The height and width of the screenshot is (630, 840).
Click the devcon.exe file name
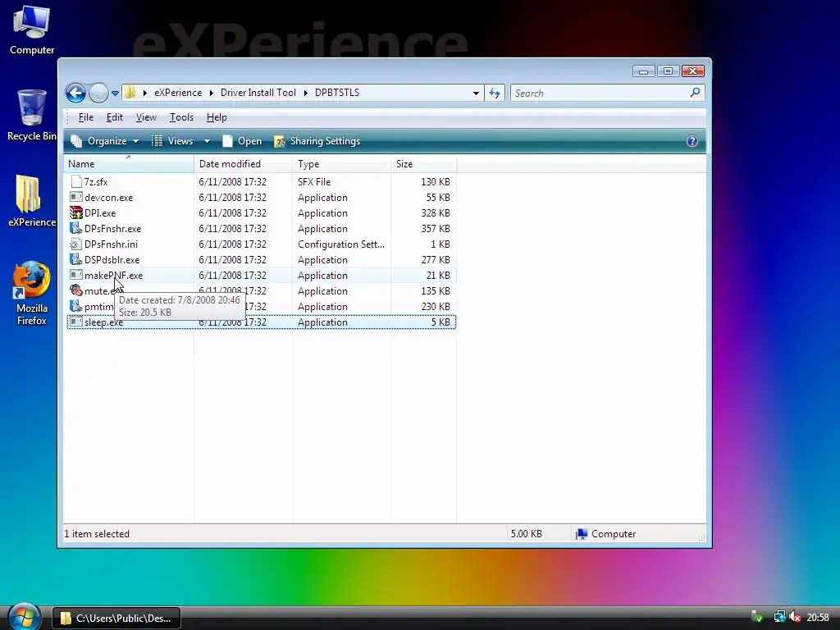point(109,198)
